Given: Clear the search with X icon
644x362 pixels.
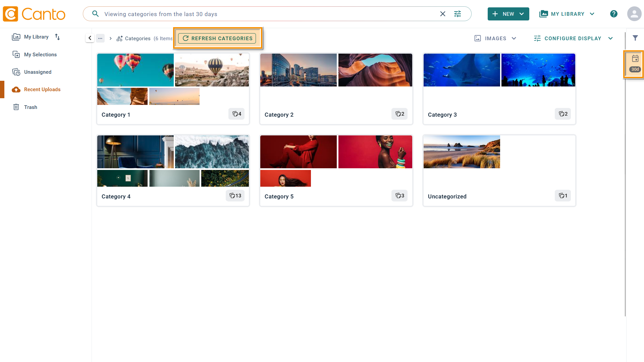Looking at the screenshot, I should (x=442, y=14).
